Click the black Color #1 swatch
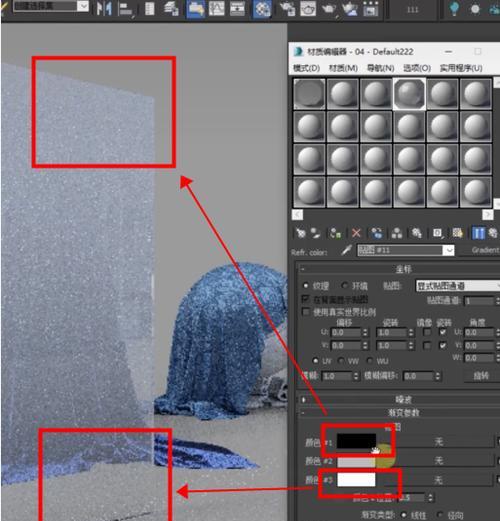 (356, 441)
